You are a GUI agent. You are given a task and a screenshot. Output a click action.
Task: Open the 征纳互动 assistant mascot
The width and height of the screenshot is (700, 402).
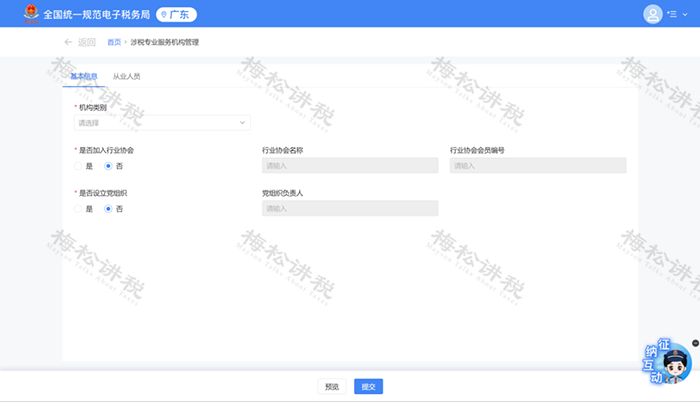[x=667, y=362]
